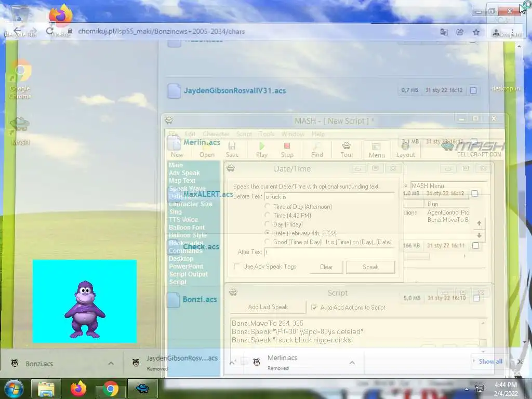The width and height of the screenshot is (532, 399).
Task: Click the Add Last Speak button
Action: (268, 307)
